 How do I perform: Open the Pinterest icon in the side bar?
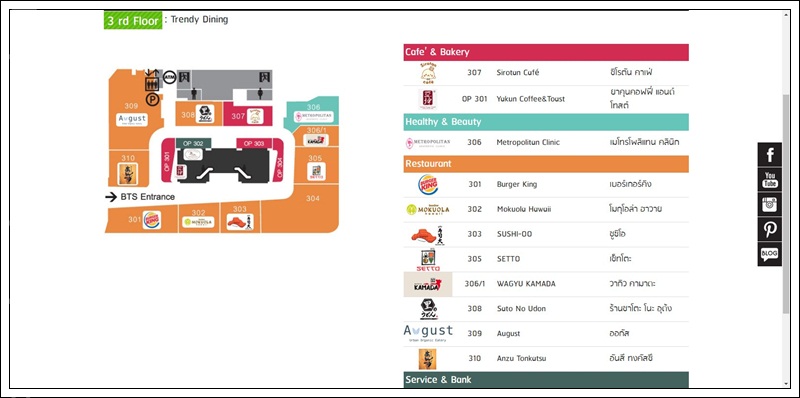(769, 229)
